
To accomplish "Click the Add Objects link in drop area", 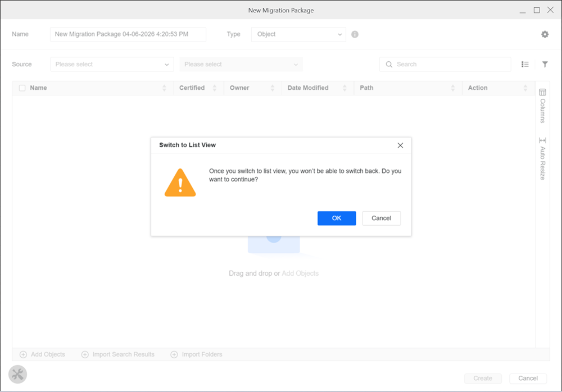I will 300,274.
